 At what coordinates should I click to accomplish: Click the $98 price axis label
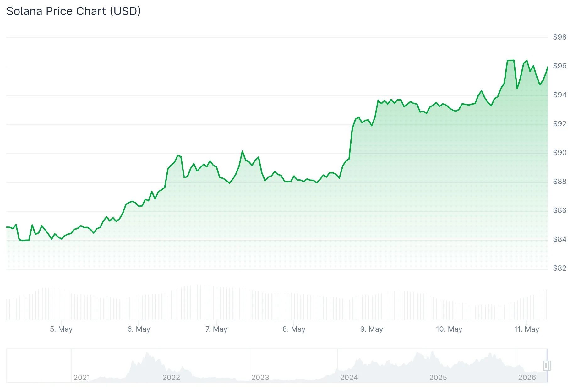[560, 37]
